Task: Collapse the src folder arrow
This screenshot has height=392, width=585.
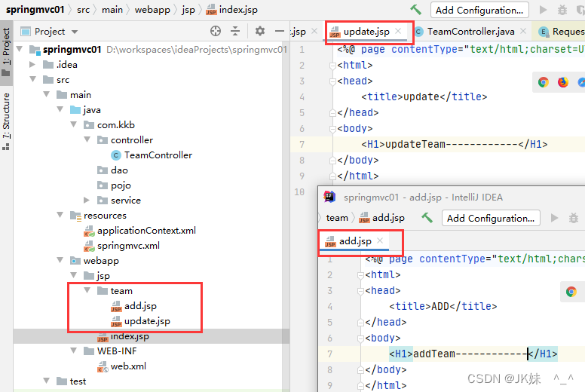Action: (x=33, y=79)
